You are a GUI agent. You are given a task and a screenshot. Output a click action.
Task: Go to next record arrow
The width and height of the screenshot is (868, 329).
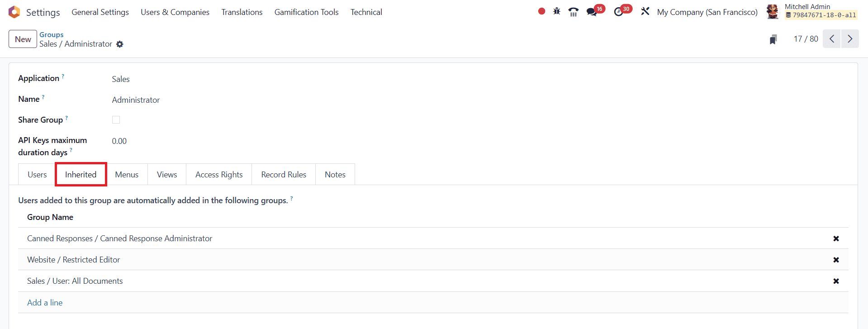pyautogui.click(x=850, y=39)
